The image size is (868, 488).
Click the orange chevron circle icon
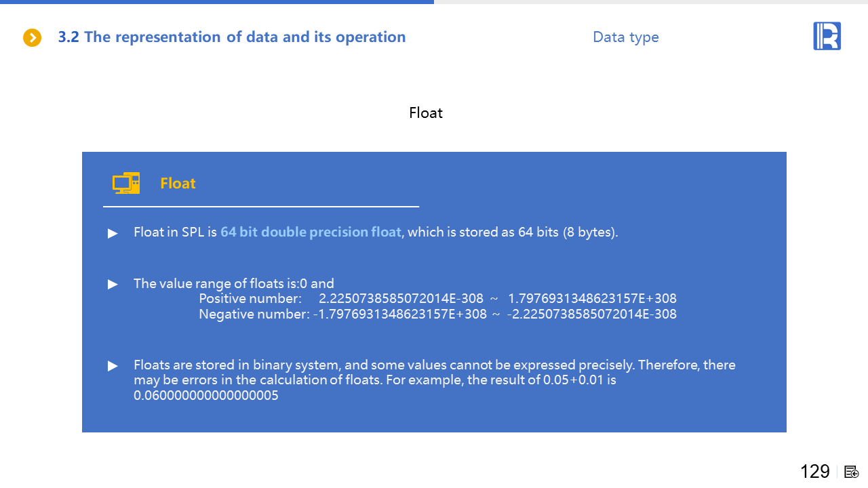(x=33, y=37)
